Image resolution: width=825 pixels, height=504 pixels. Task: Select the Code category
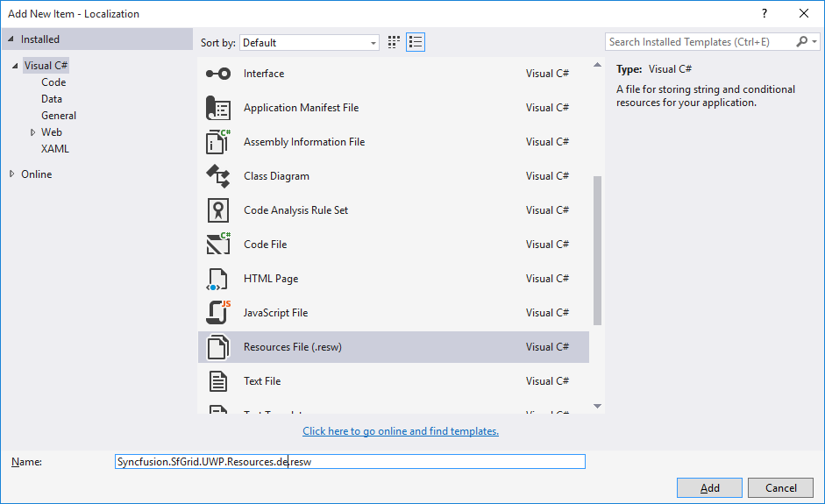53,82
